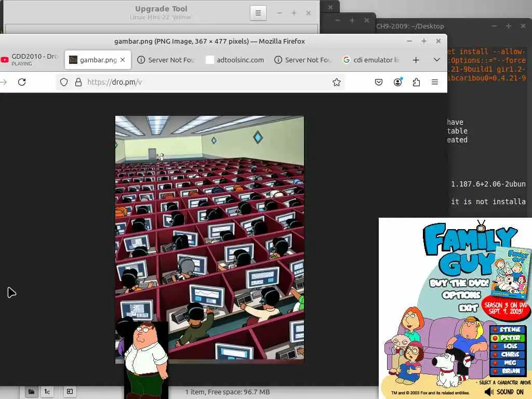
Task: Close the Upgrade Tool window
Action: 309,13
